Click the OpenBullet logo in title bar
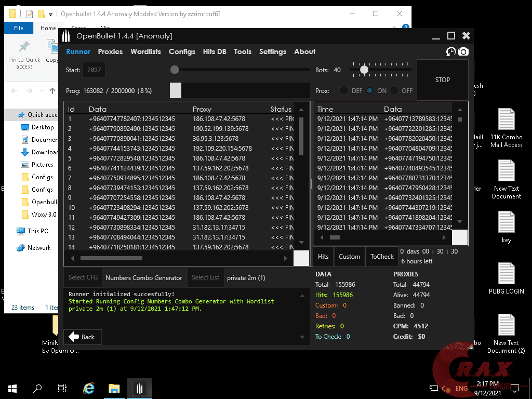Screen dimensions: 532x399 66,36
